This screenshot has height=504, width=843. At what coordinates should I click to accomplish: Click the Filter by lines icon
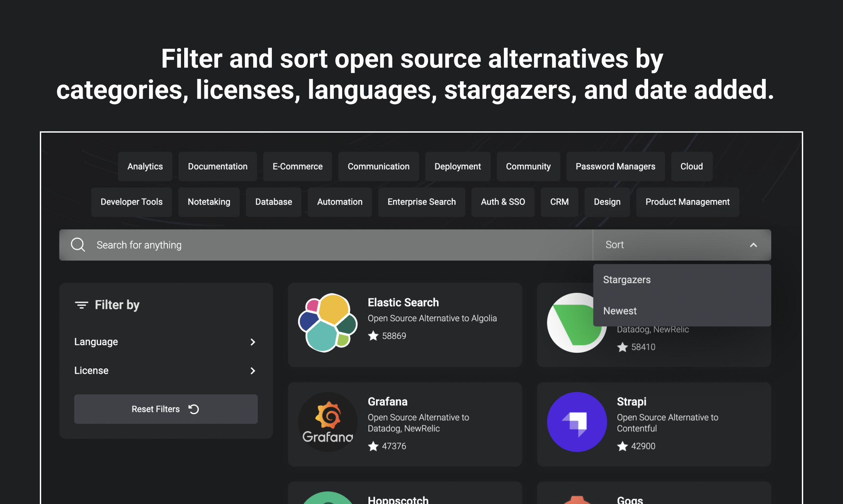82,305
